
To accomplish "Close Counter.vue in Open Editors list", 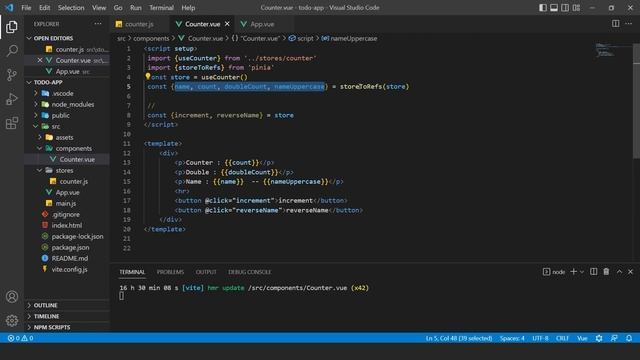I will coord(40,60).
